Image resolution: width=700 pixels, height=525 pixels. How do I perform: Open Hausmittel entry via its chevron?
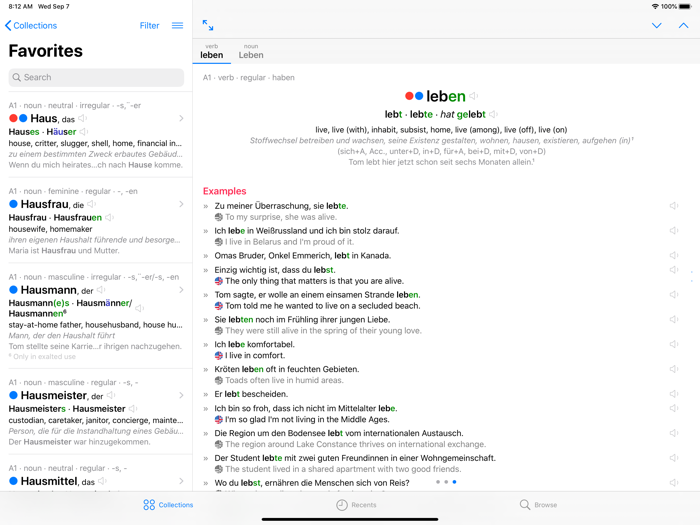pos(181,481)
